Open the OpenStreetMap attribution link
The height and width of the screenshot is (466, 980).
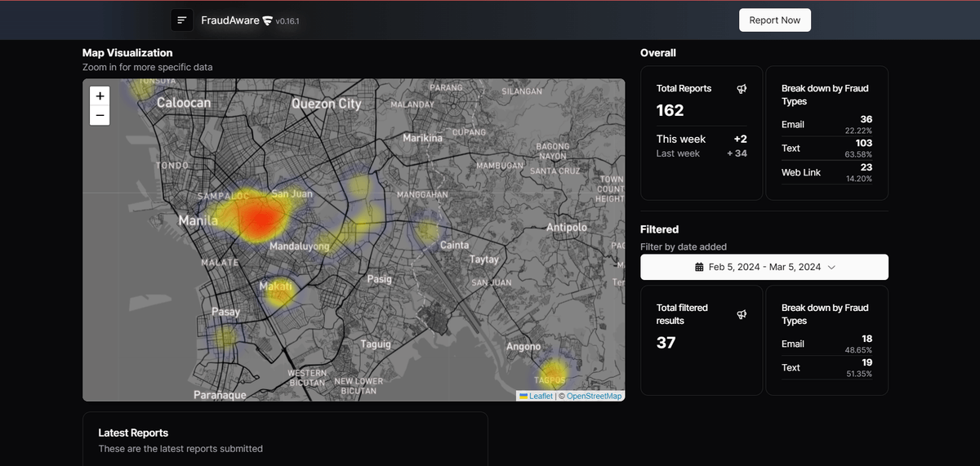tap(595, 396)
